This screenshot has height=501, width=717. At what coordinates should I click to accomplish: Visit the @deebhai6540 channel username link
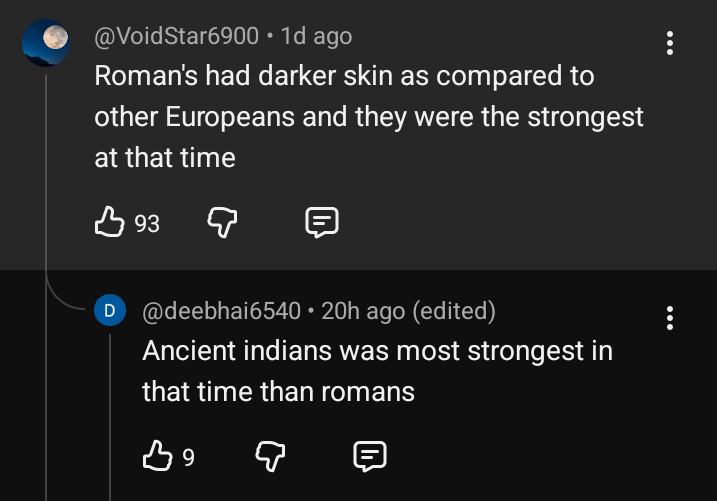pos(221,311)
